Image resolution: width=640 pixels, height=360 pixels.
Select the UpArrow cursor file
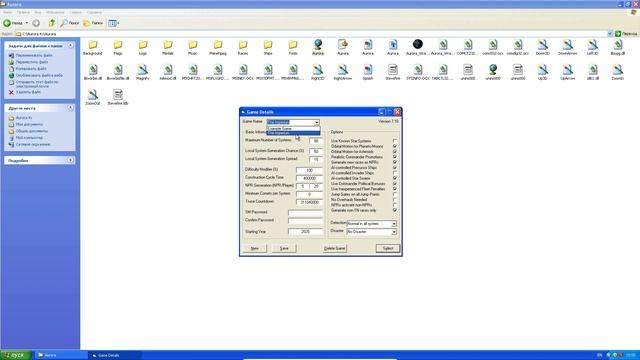pos(567,72)
